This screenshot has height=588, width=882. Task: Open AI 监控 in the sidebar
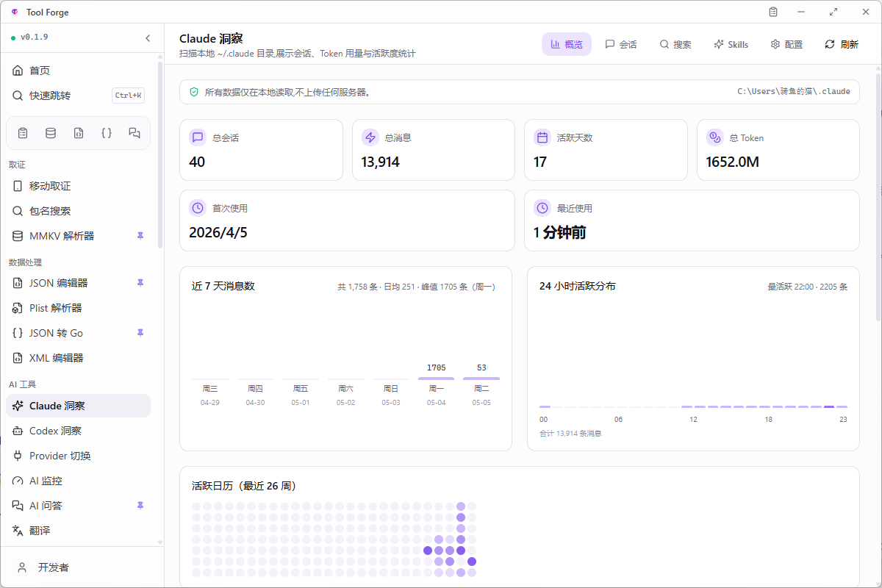tap(78, 481)
